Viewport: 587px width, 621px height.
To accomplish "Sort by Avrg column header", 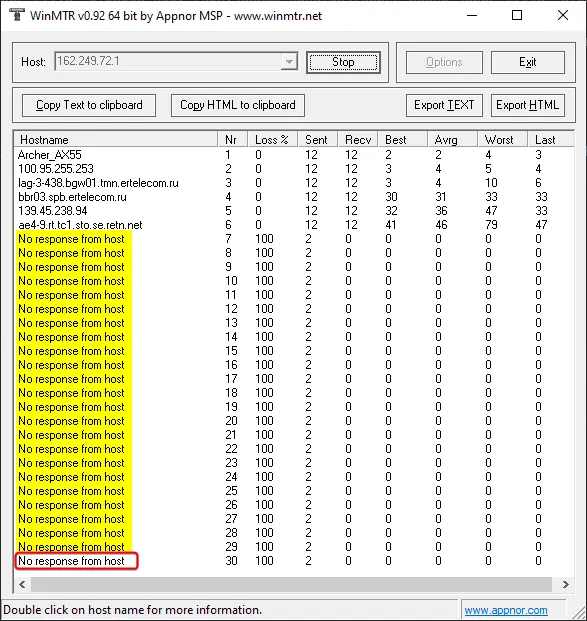I will point(452,140).
